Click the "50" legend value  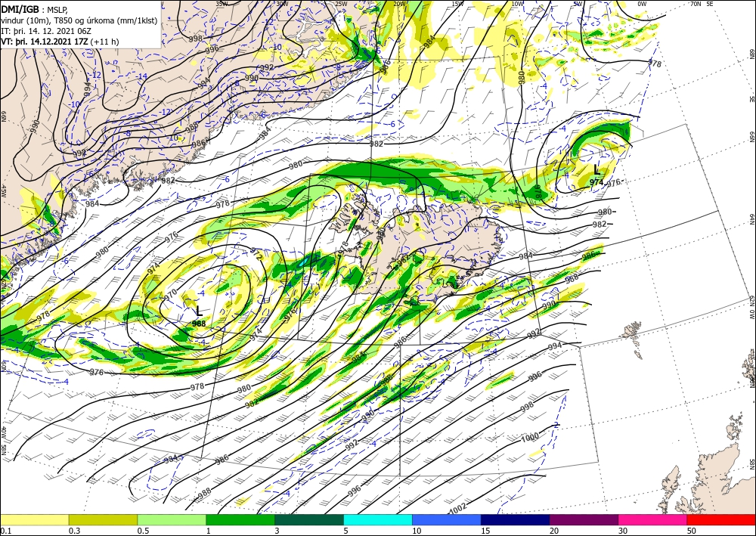(692, 531)
